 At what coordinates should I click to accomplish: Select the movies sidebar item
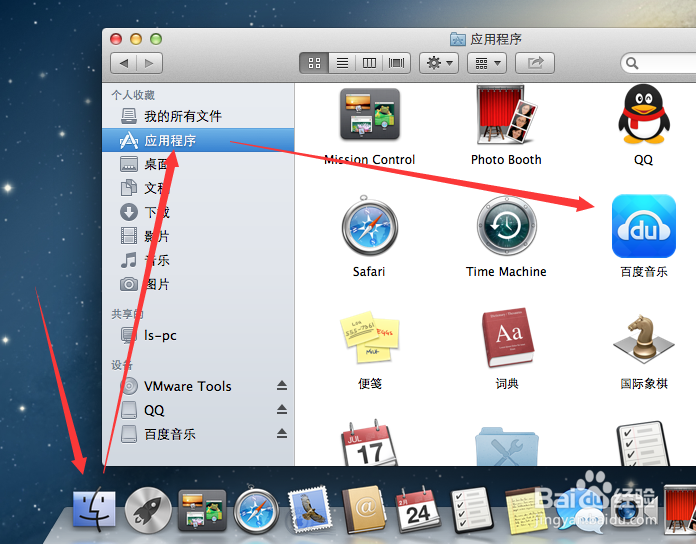coord(198,236)
